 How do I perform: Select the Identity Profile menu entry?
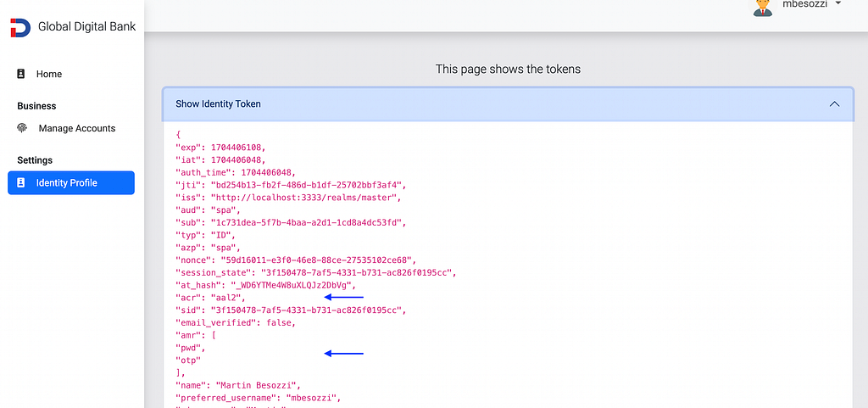[71, 182]
